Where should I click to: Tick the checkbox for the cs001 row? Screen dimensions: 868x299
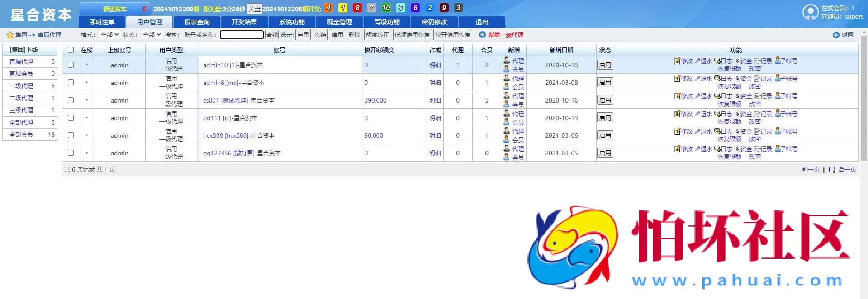pos(71,100)
